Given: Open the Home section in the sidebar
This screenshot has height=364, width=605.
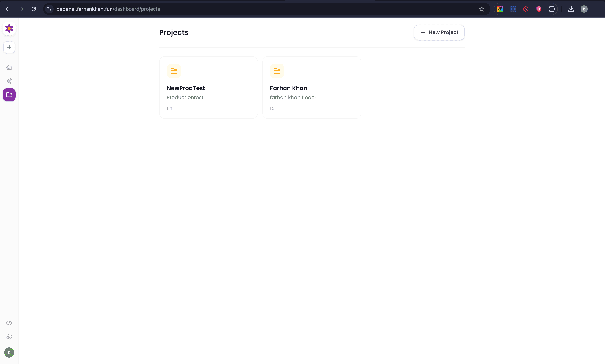Looking at the screenshot, I should (9, 67).
